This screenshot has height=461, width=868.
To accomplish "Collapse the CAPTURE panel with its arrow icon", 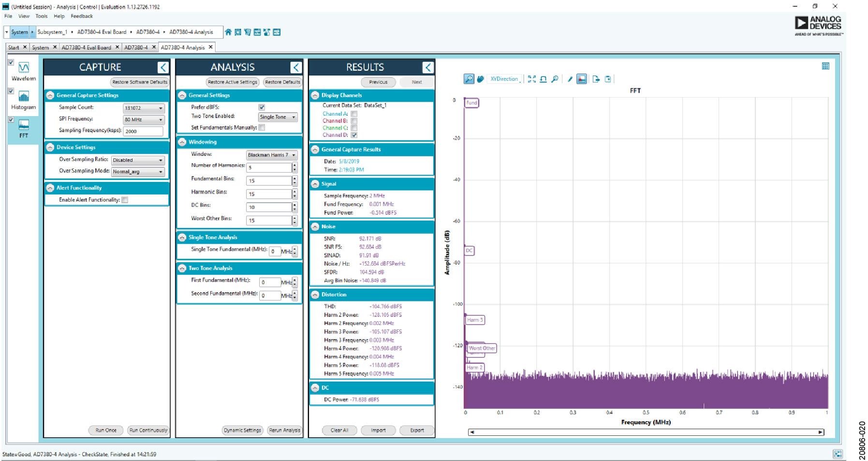I will point(163,67).
